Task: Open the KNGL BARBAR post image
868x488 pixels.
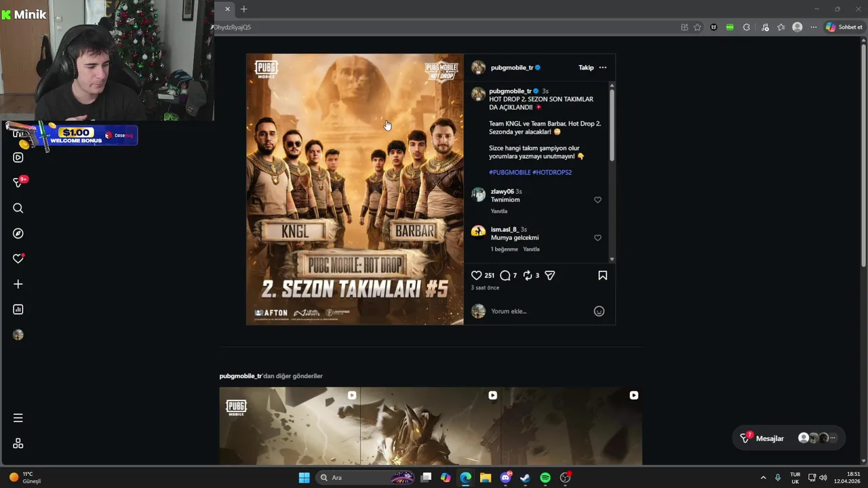Action: 355,189
